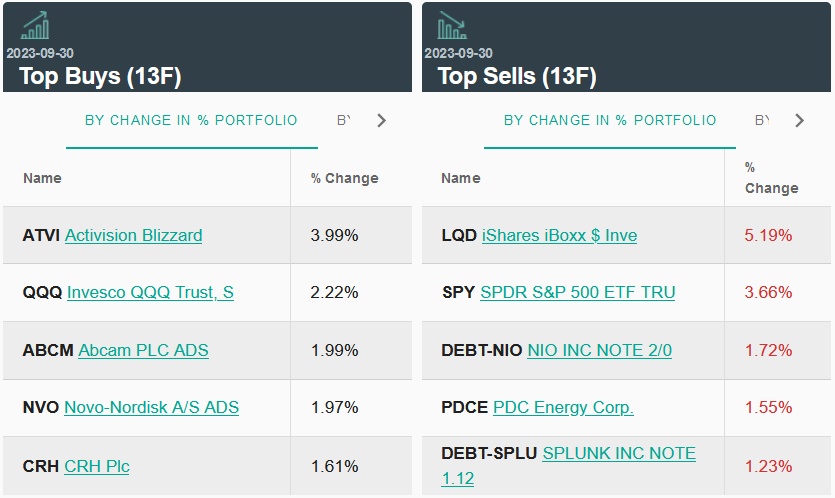Open the CRH Plc link
The image size is (835, 498).
click(96, 466)
